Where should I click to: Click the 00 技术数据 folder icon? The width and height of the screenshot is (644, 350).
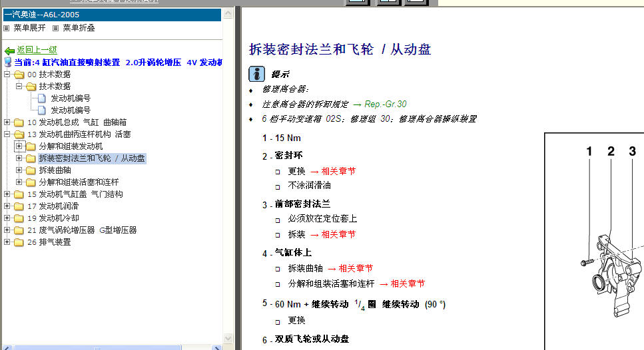[x=19, y=75]
